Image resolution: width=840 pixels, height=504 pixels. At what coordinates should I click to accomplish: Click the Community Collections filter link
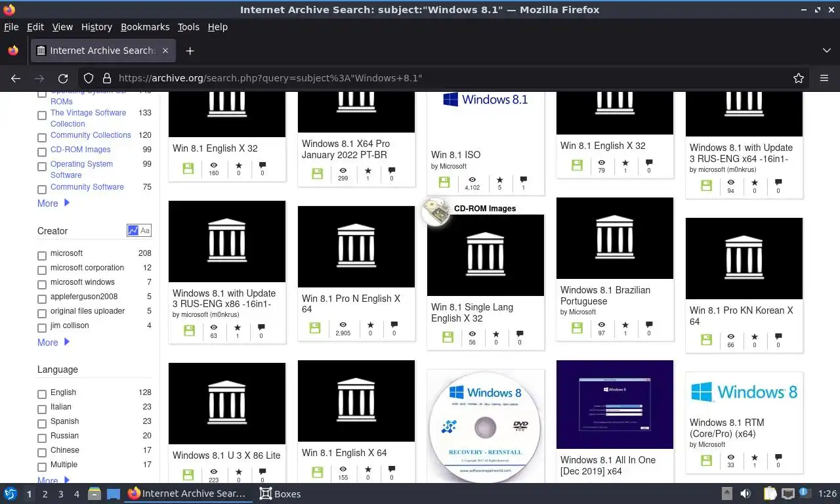point(91,135)
